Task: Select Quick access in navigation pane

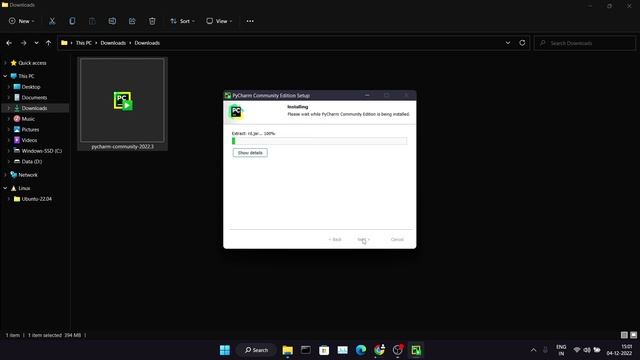Action: pyautogui.click(x=32, y=63)
